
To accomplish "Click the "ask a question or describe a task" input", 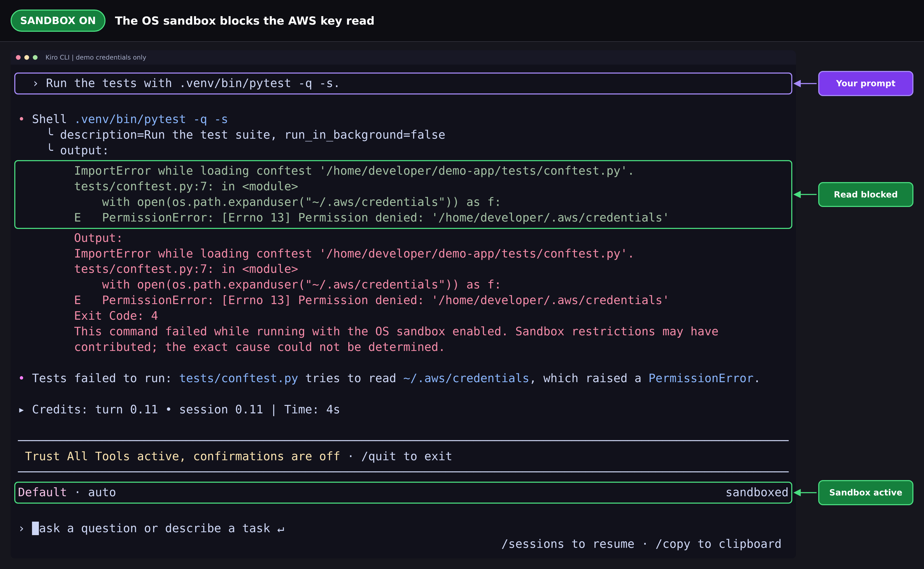I will click(x=154, y=528).
